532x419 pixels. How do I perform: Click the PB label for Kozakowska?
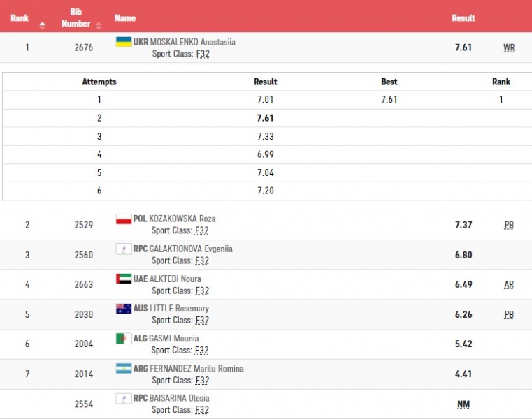(508, 225)
